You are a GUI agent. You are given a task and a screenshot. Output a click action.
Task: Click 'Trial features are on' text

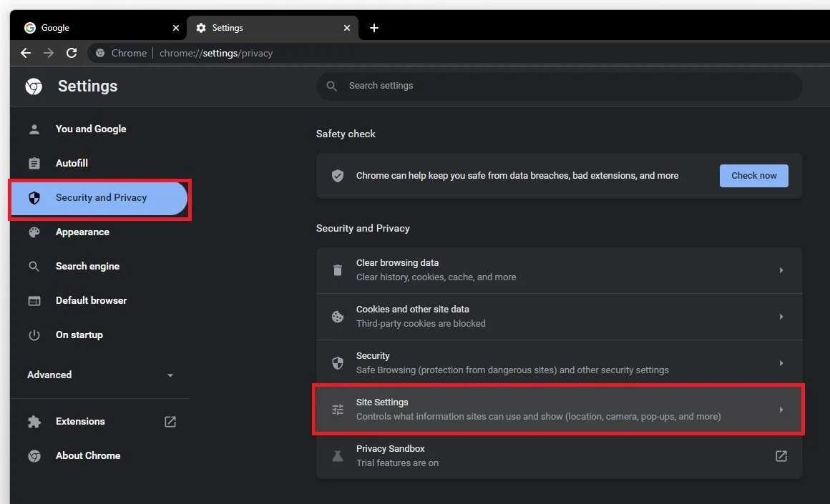[x=398, y=463]
